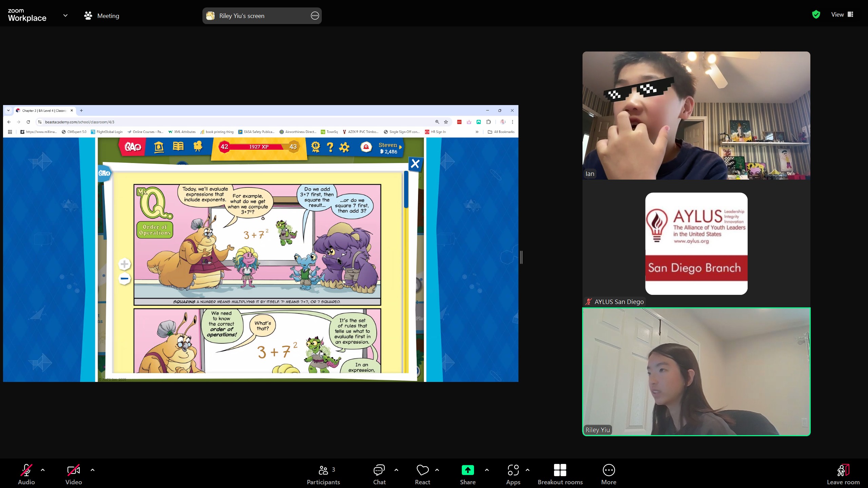The image size is (868, 488).
Task: Open CMExpert 5.0 bookmark
Action: click(x=74, y=132)
